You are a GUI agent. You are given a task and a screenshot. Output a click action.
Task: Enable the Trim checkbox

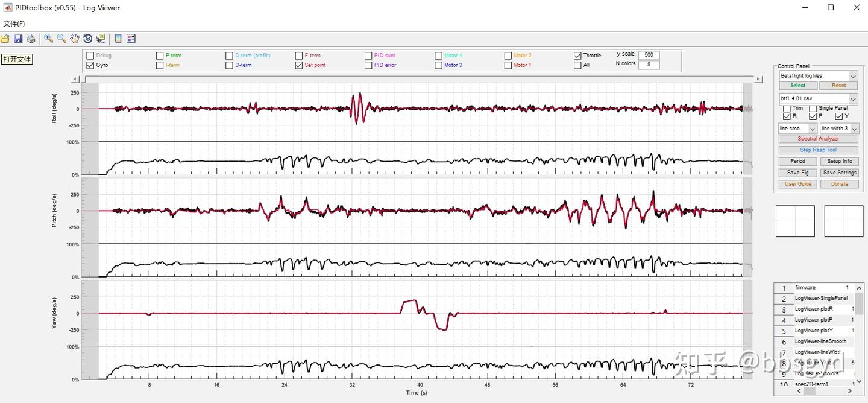[787, 109]
